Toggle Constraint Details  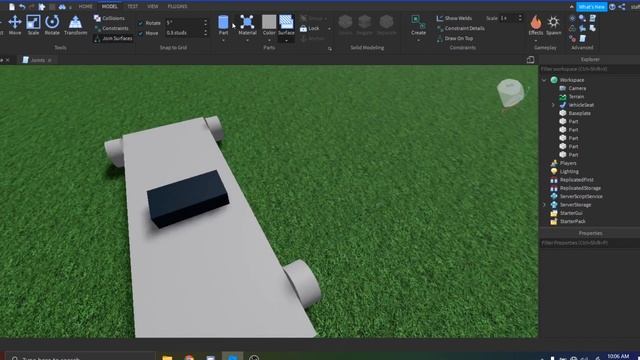(460, 28)
